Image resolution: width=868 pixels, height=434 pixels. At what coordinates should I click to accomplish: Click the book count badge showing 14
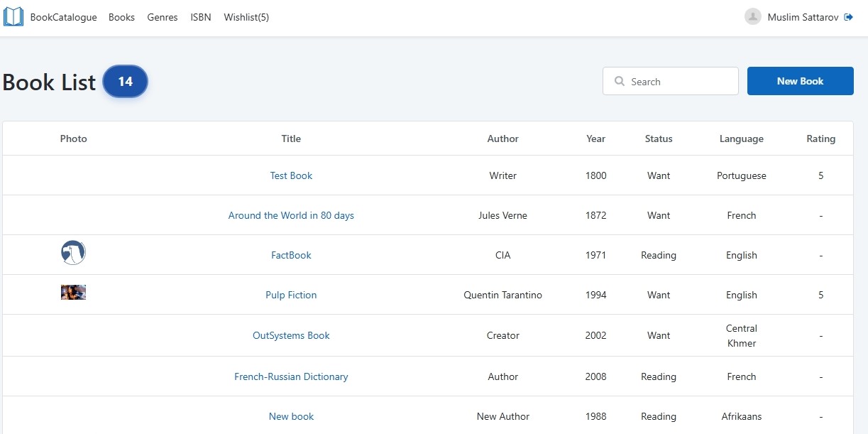pyautogui.click(x=126, y=82)
